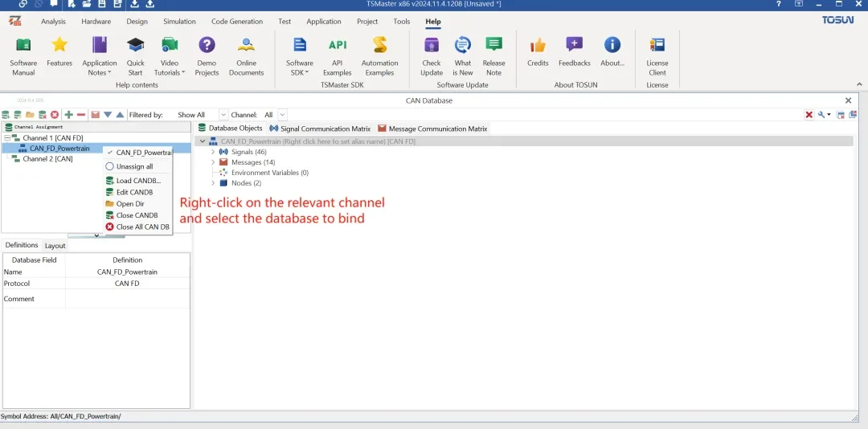The height and width of the screenshot is (429, 868).
Task: Click the API Examples icon
Action: (337, 45)
